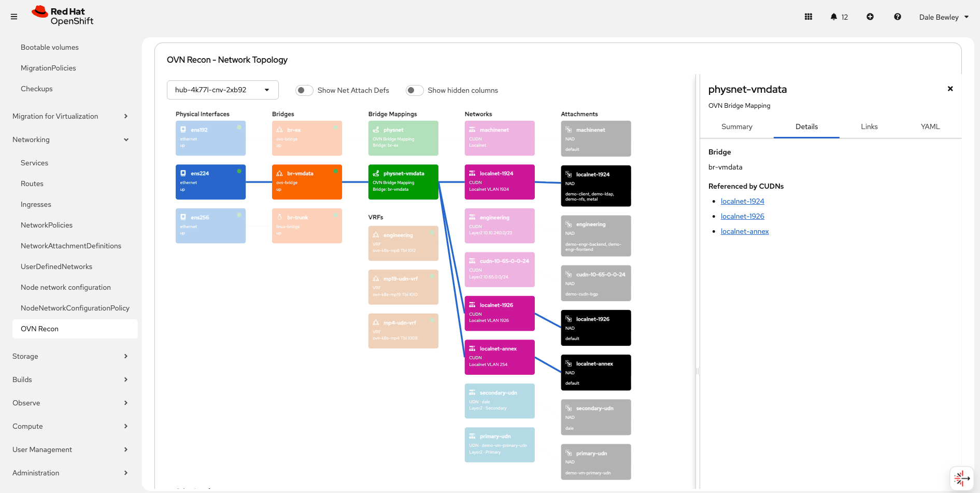Click the plus import icon in header
This screenshot has height=493, width=980.
click(870, 17)
